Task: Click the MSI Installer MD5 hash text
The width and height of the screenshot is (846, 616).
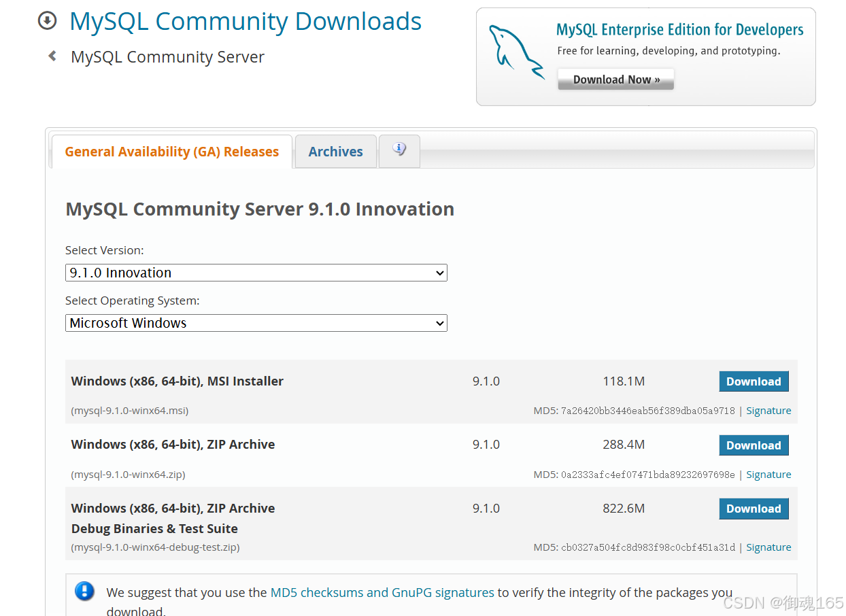Action: (x=647, y=411)
